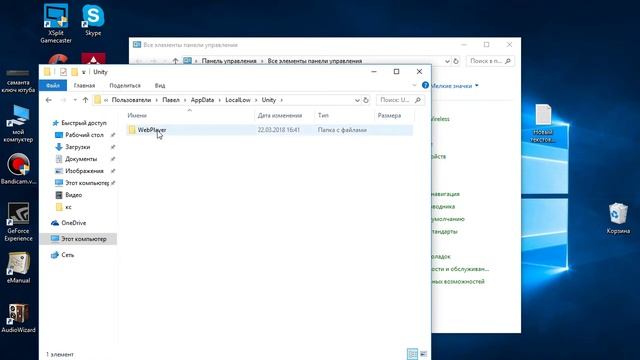
Task: Open Документы in navigation pane
Action: (x=81, y=159)
